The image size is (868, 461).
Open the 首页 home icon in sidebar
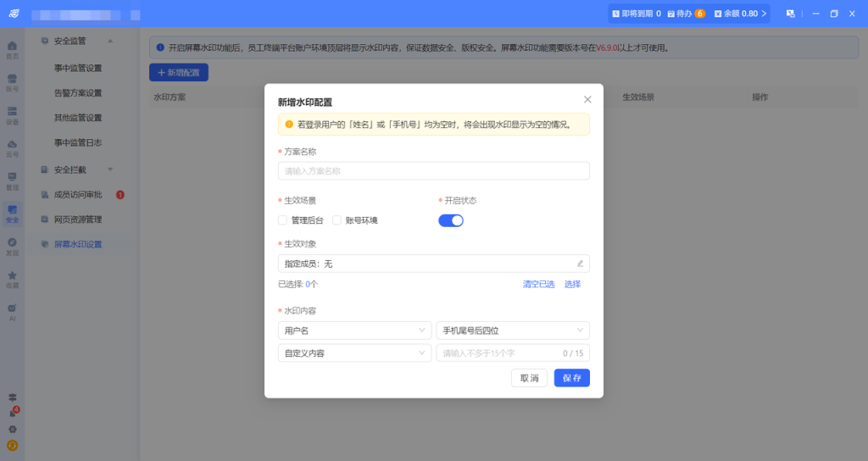click(12, 48)
